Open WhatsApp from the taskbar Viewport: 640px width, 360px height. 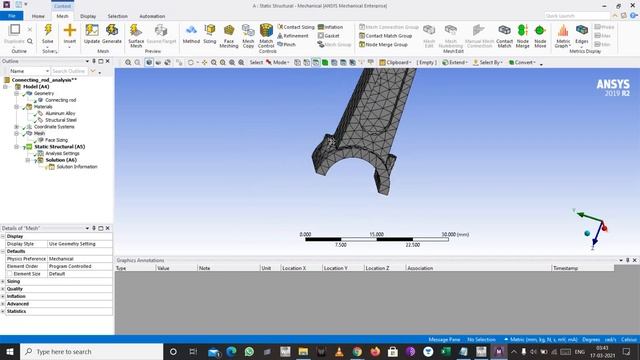pyautogui.click(x=249, y=351)
